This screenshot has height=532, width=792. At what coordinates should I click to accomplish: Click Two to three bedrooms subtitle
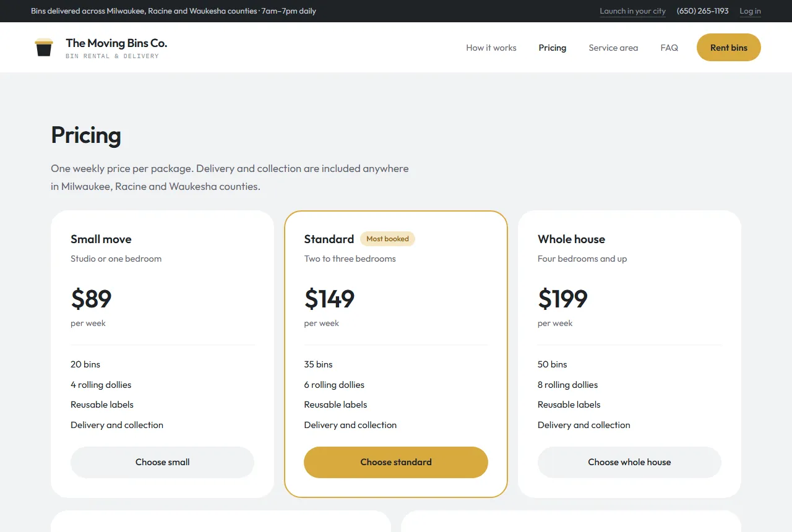[x=350, y=259]
